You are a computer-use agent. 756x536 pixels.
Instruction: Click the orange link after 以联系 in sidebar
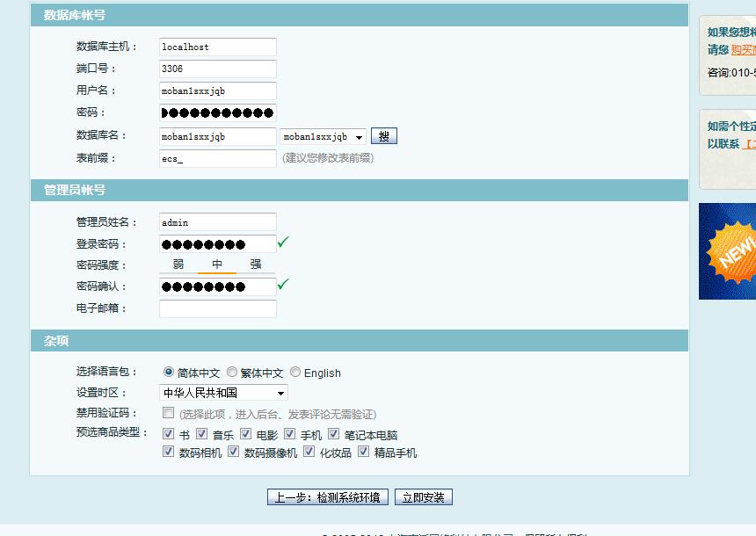(x=749, y=143)
